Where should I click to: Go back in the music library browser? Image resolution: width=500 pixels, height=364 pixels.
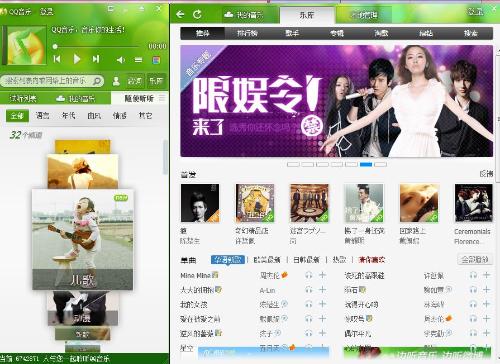(180, 14)
